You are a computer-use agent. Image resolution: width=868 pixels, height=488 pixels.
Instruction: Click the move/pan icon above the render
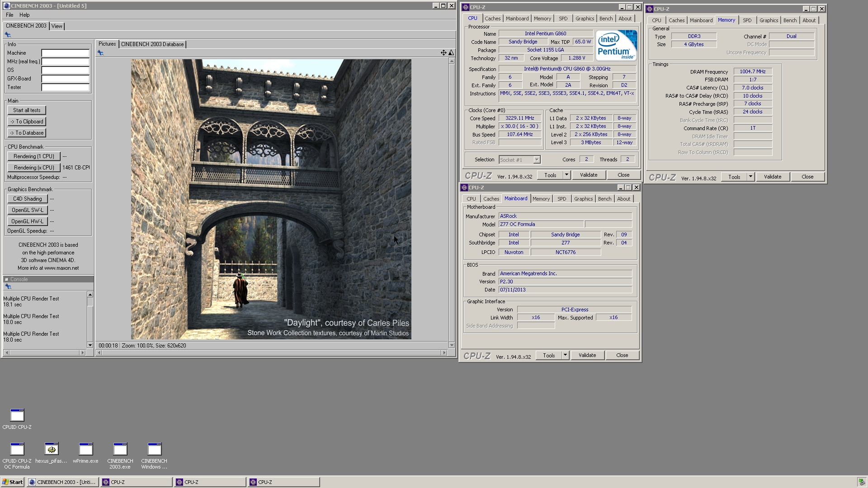[x=443, y=53]
